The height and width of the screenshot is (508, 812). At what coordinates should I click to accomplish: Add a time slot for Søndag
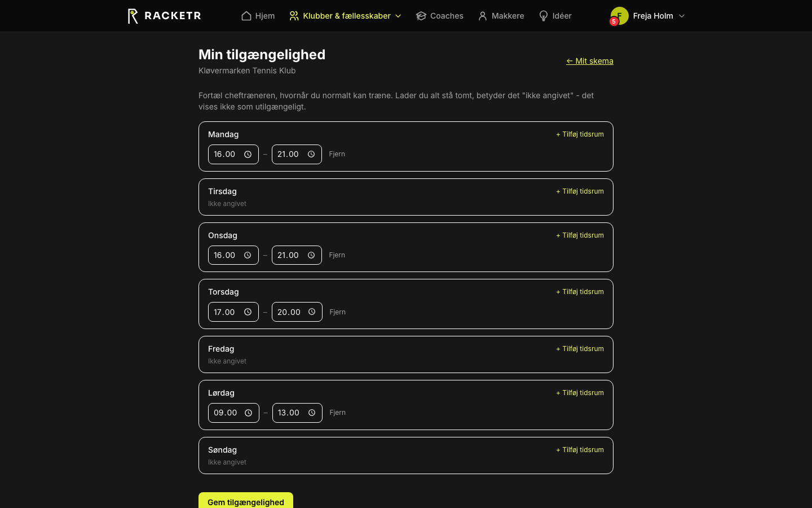point(580,450)
